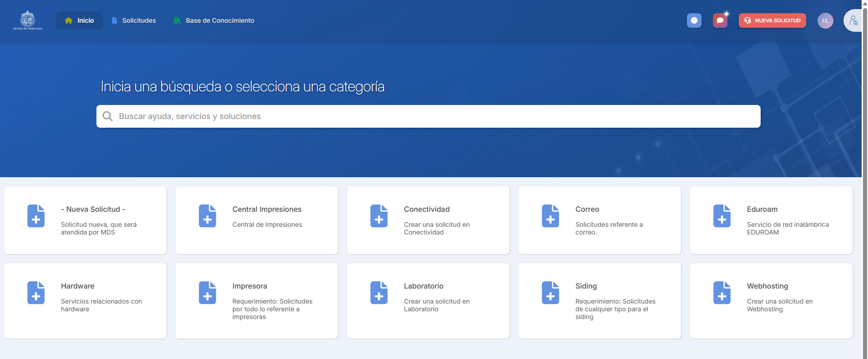This screenshot has height=359, width=868.
Task: Click the Eduroam category document icon
Action: [x=722, y=216]
